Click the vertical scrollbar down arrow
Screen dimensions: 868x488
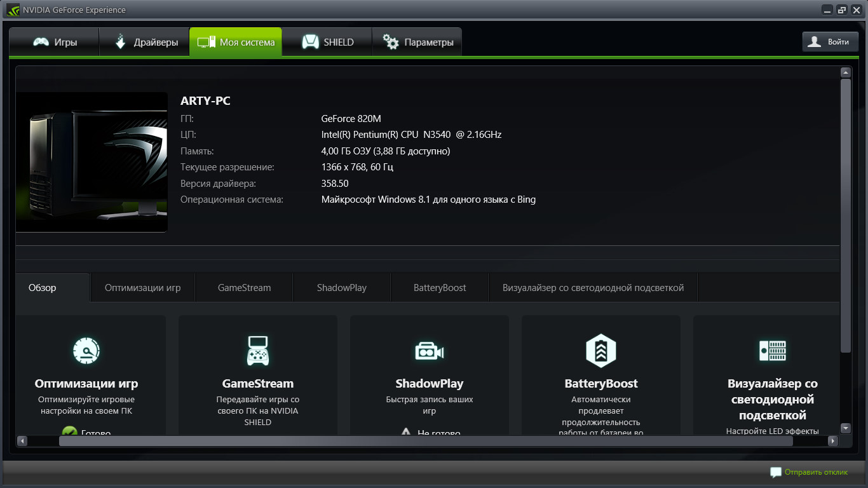(x=845, y=428)
